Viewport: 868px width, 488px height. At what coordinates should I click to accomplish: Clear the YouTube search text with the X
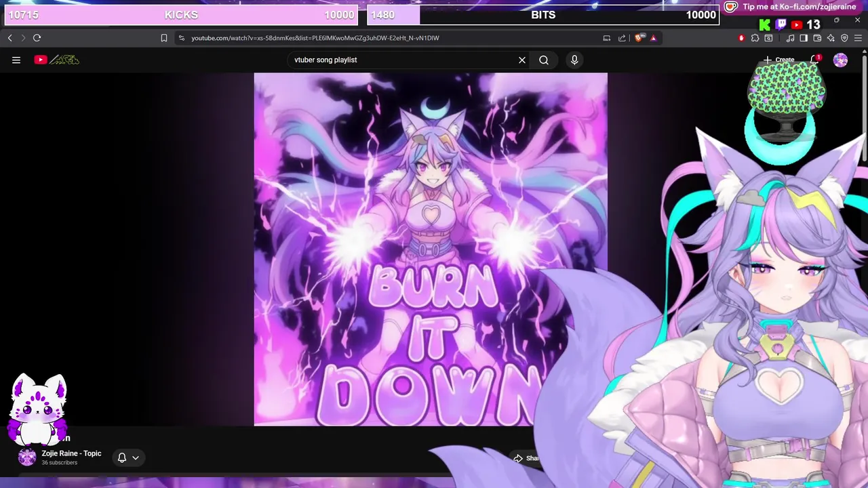click(522, 60)
